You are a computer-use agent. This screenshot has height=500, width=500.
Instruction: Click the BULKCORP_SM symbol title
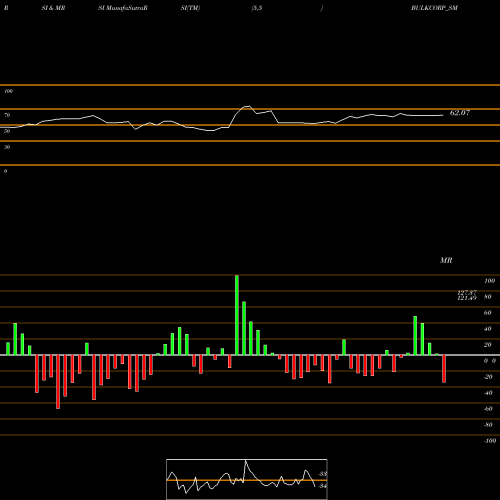coord(434,8)
